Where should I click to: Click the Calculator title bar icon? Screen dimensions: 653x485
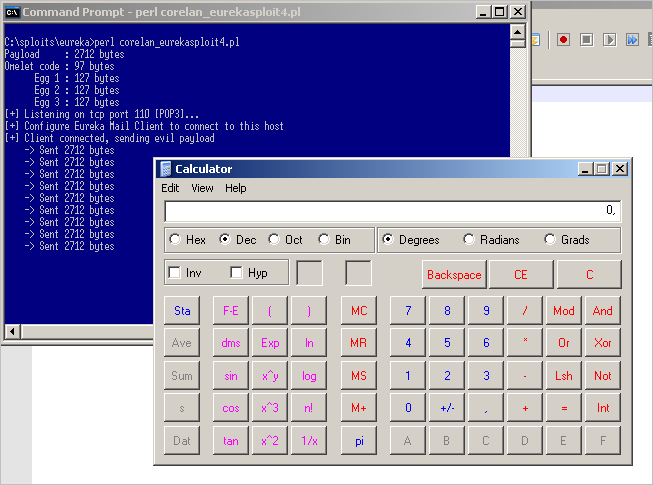click(x=165, y=169)
